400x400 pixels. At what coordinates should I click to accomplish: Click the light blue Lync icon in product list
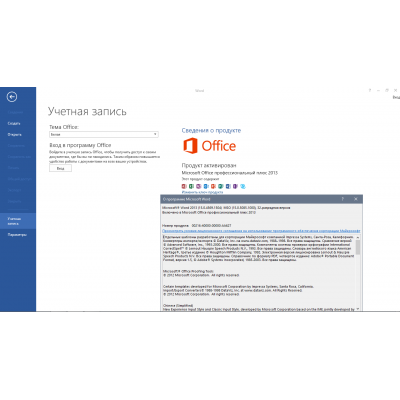click(x=243, y=186)
